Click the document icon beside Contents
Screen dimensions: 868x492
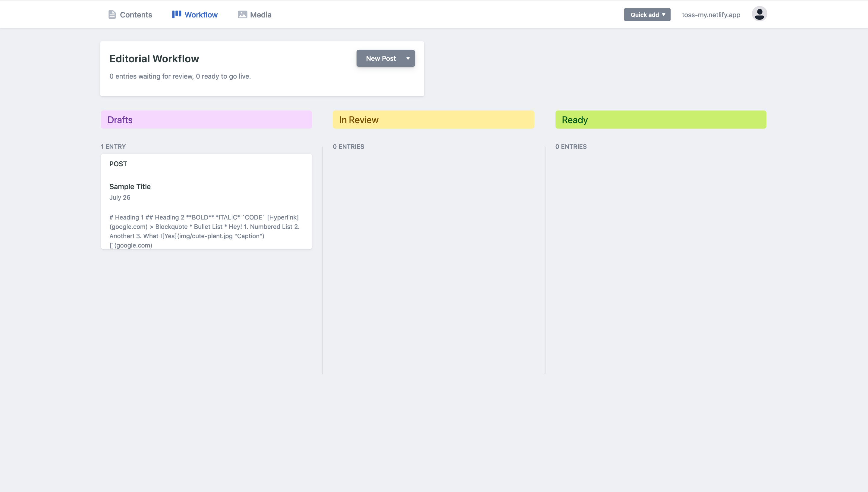112,14
